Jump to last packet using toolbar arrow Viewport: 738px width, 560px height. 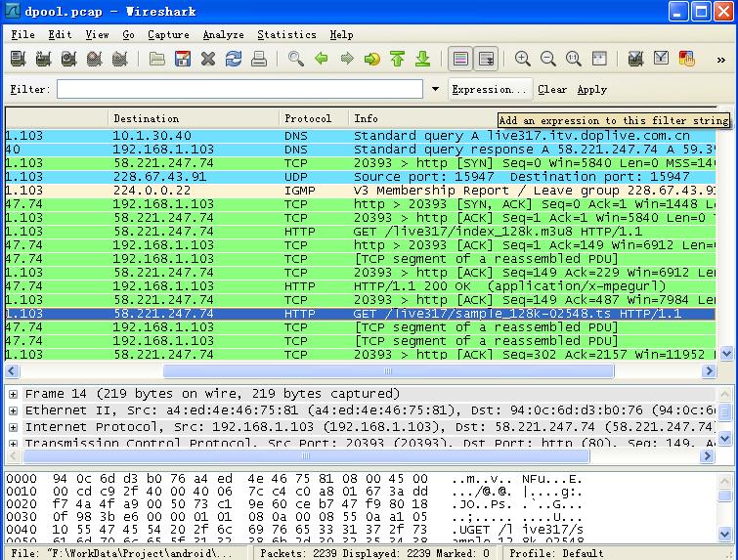point(422,60)
